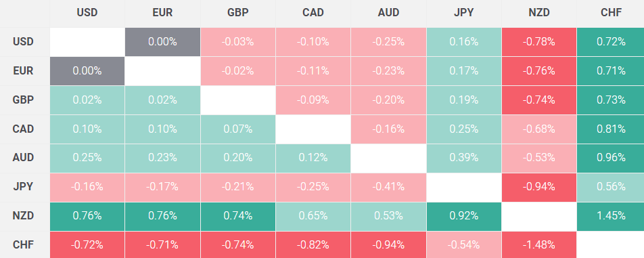Image resolution: width=644 pixels, height=258 pixels.
Task: Open the CHF/NZD -1.48% cell
Action: [x=539, y=245]
